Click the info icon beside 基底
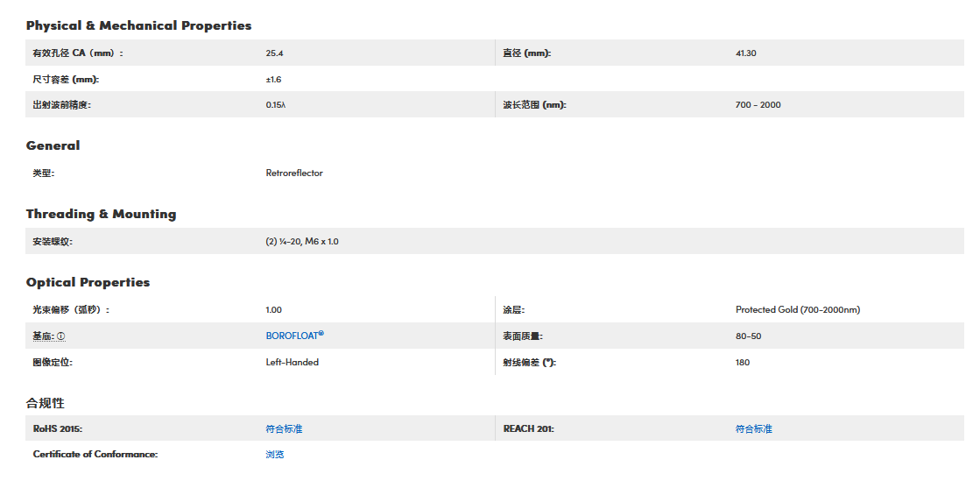The image size is (980, 481). click(x=61, y=336)
